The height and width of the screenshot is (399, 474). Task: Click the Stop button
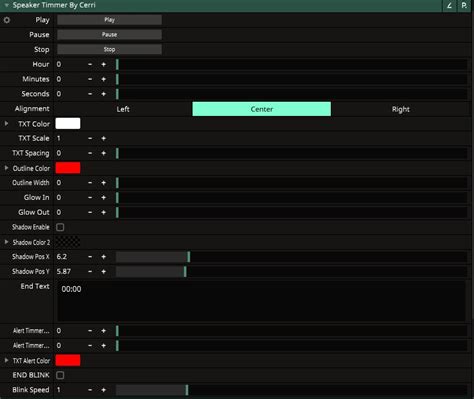click(109, 49)
